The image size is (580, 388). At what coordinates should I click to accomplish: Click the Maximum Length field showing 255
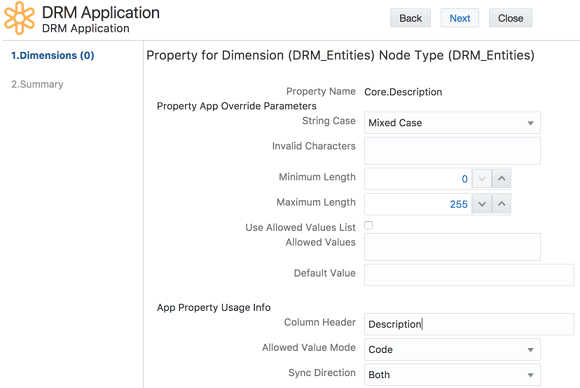pyautogui.click(x=418, y=204)
